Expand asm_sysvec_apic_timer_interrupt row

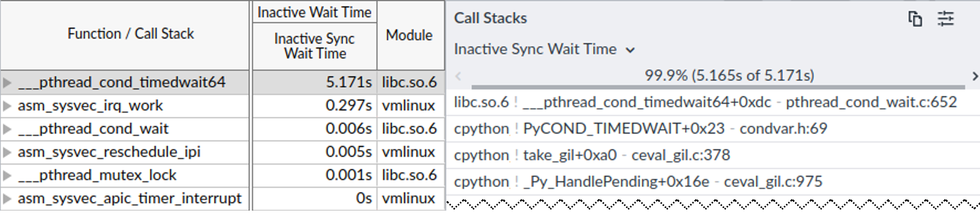pyautogui.click(x=7, y=199)
